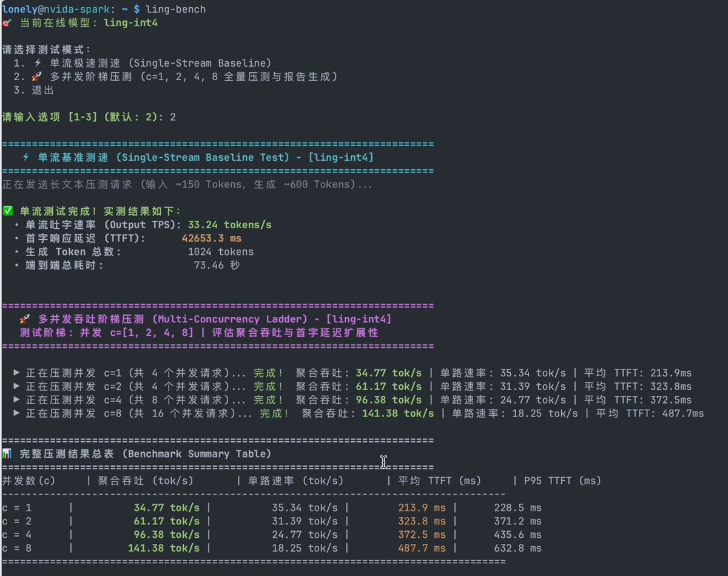Click the '聚合吞吐 (tok/s)' column header
The image size is (728, 576).
(146, 481)
